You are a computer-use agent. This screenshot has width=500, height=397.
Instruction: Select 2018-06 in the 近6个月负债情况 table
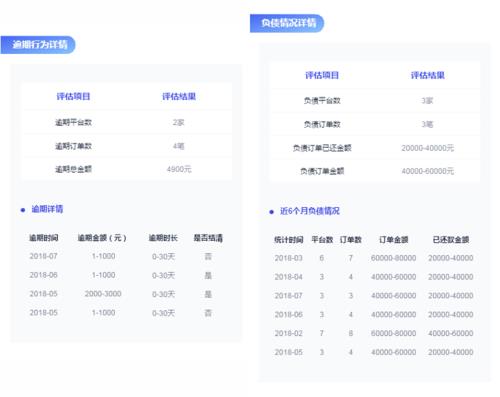click(289, 315)
